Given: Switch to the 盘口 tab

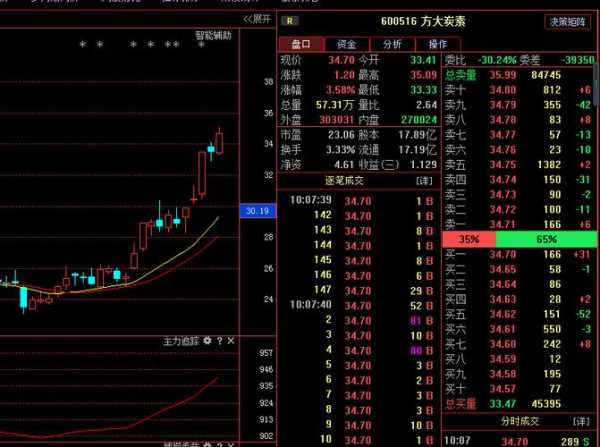Looking at the screenshot, I should coord(301,44).
